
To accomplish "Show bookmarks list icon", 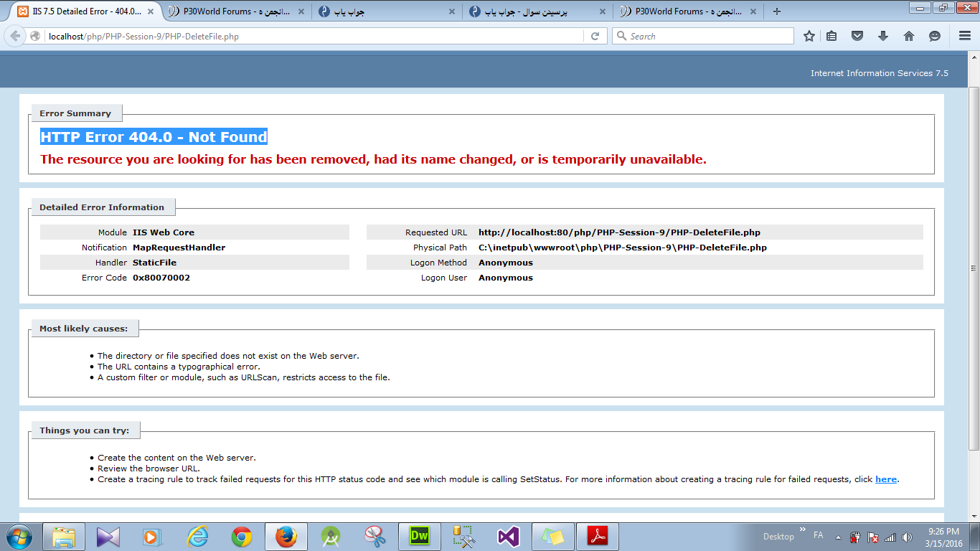I will point(831,36).
